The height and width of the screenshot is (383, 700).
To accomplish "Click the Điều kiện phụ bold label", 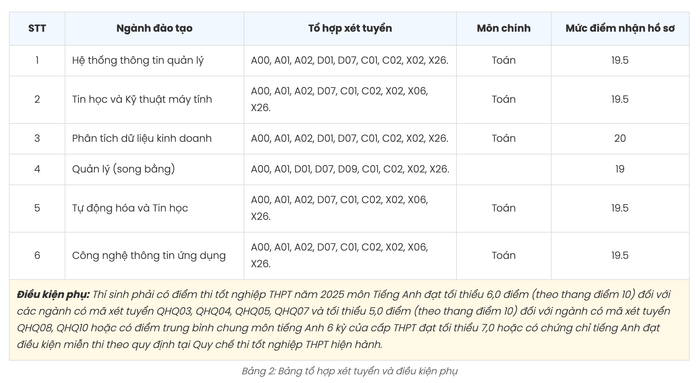I will tap(53, 295).
